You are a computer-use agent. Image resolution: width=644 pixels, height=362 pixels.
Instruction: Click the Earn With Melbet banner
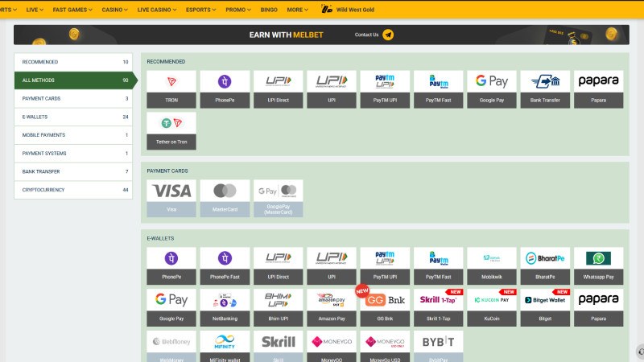[321, 35]
